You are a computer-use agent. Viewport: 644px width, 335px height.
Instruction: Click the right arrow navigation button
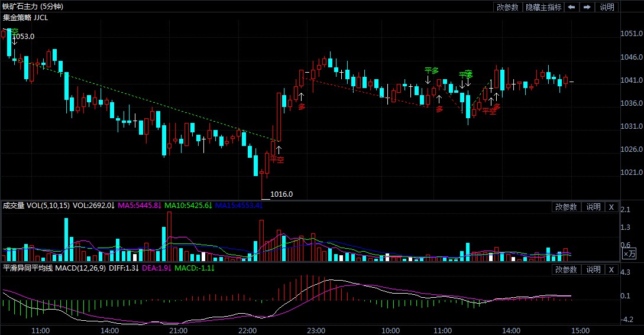pos(587,7)
